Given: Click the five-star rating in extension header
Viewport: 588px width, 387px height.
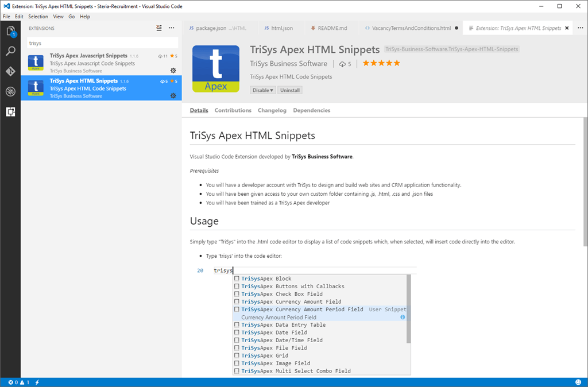Looking at the screenshot, I should pos(381,63).
